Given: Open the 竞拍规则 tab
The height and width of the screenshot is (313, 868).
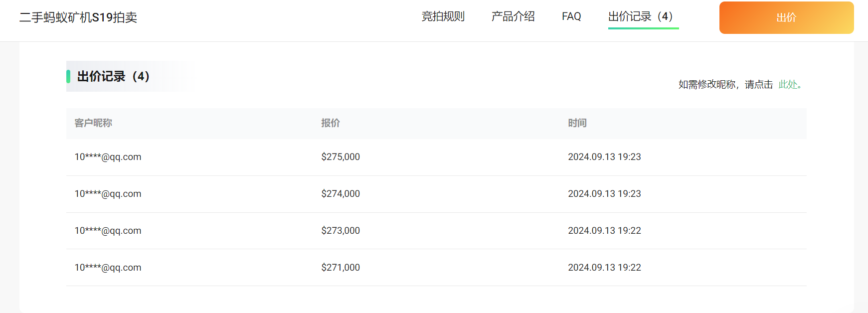Looking at the screenshot, I should click(x=443, y=16).
